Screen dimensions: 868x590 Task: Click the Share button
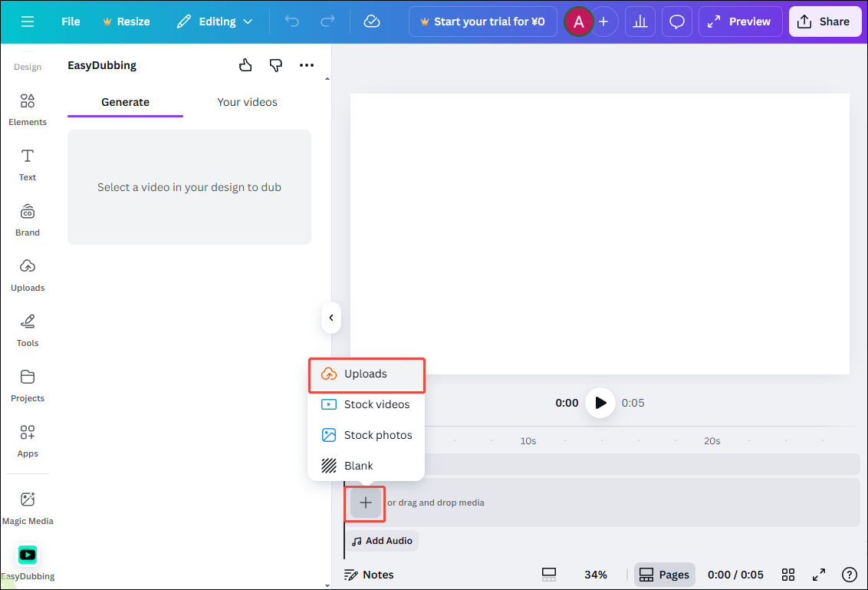(825, 21)
